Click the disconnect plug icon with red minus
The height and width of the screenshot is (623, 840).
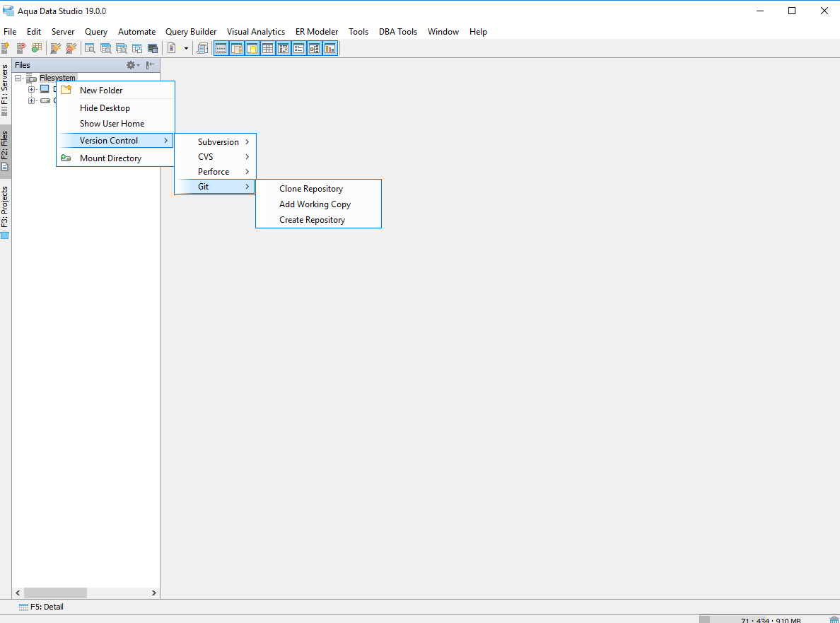click(71, 48)
